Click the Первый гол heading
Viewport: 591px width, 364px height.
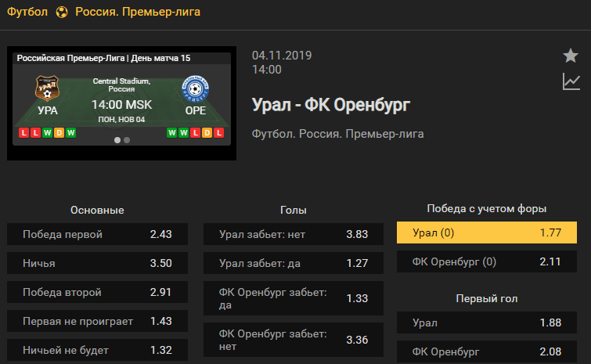pyautogui.click(x=487, y=298)
